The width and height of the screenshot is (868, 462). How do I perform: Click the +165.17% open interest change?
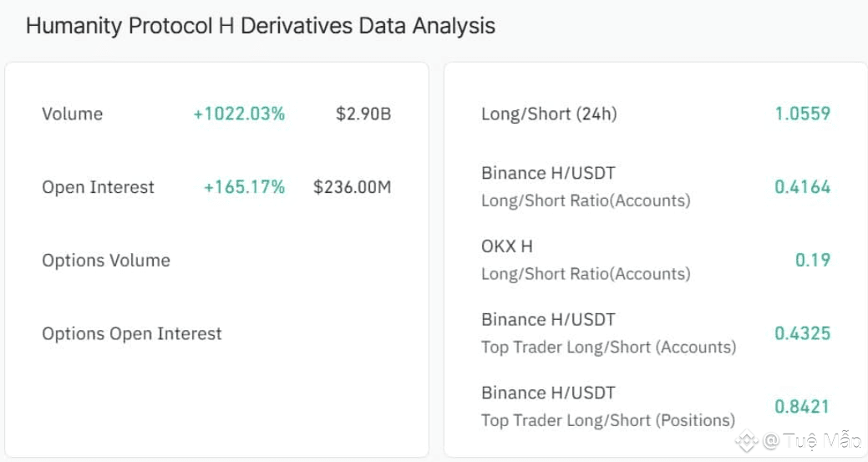coord(244,187)
